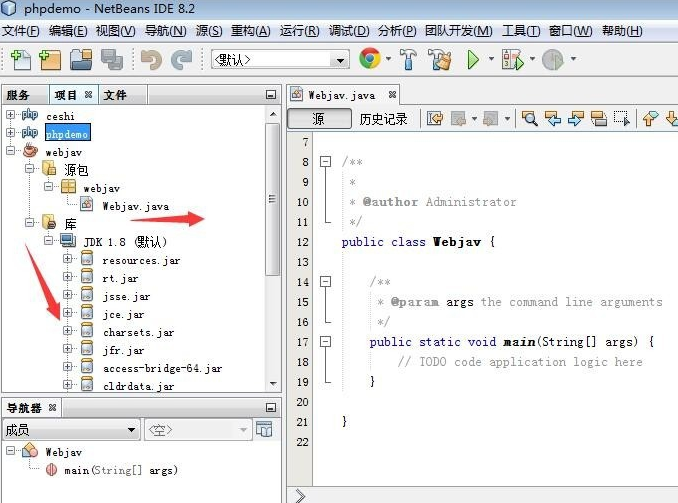Open the 编辑(E) menu

click(68, 31)
